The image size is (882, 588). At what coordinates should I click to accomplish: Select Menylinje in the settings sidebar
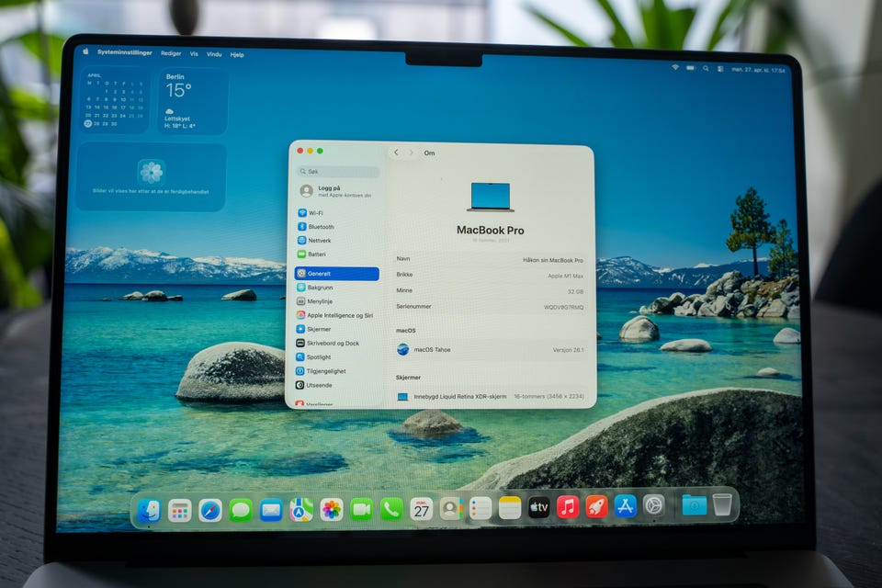336,301
